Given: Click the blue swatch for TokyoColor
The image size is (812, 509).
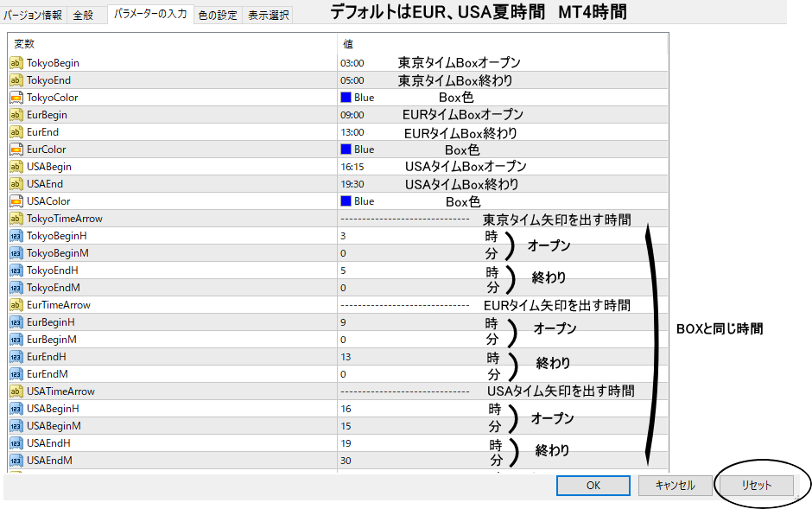Looking at the screenshot, I should tap(346, 98).
